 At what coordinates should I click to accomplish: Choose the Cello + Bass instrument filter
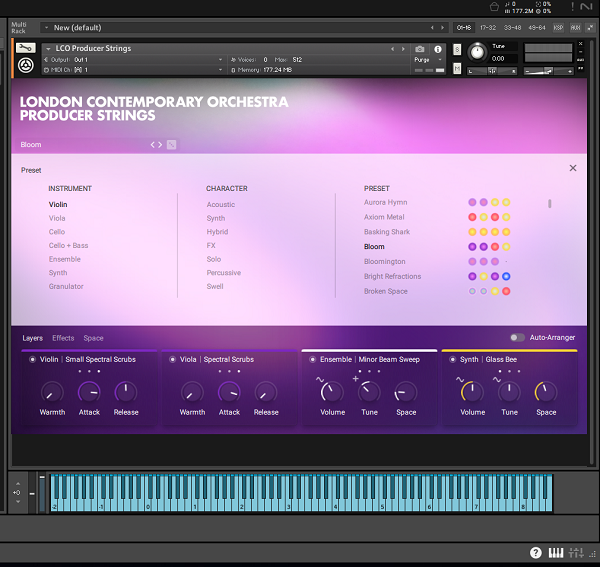pyautogui.click(x=68, y=245)
